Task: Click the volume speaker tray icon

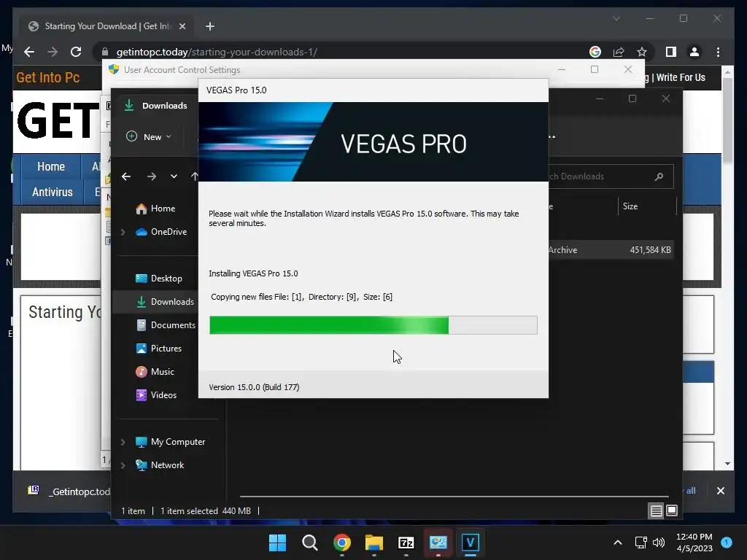Action: pyautogui.click(x=659, y=542)
